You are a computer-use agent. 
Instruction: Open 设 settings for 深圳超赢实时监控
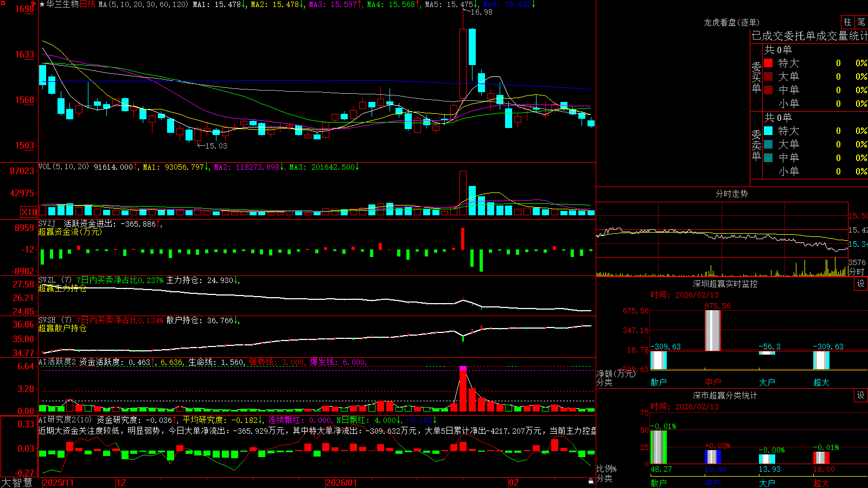tap(861, 284)
